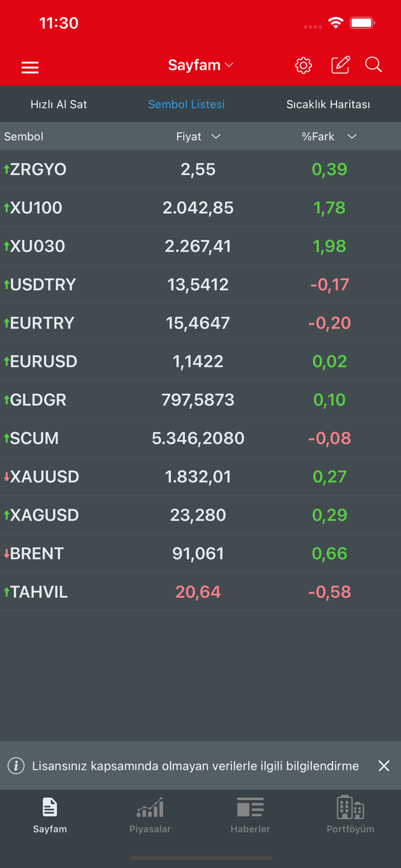Open Portföyüm portfolio section
Image resolution: width=401 pixels, height=868 pixels.
(350, 815)
